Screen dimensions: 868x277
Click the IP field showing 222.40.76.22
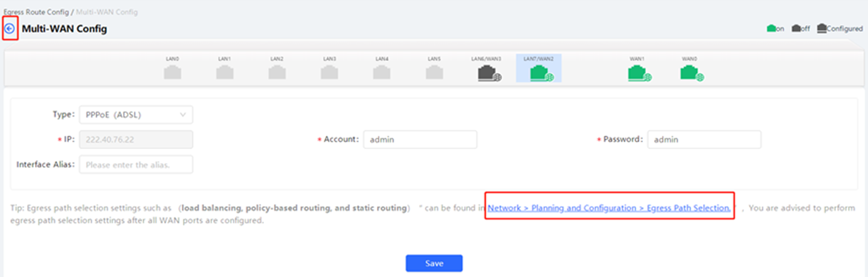point(136,140)
